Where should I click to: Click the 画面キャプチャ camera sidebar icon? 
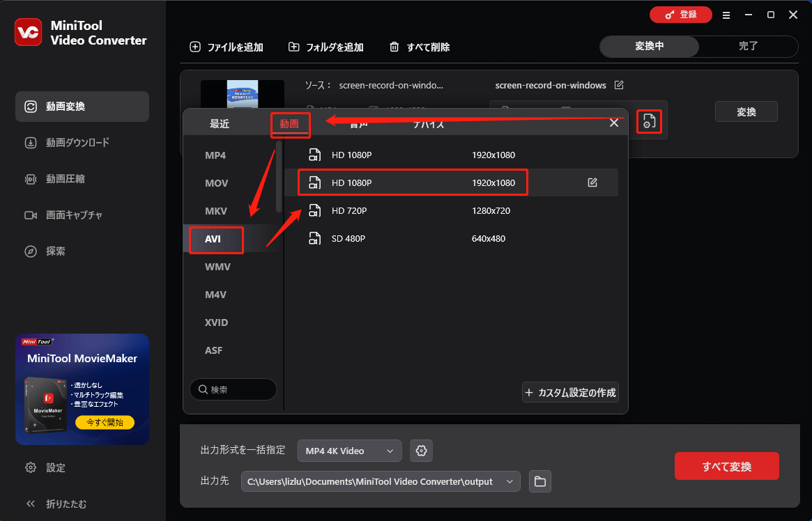[31, 215]
